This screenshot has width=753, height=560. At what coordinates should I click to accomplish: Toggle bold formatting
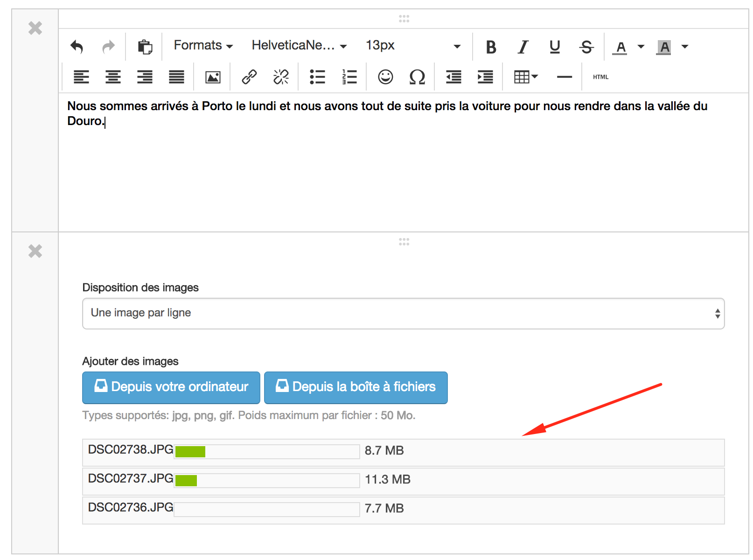491,47
